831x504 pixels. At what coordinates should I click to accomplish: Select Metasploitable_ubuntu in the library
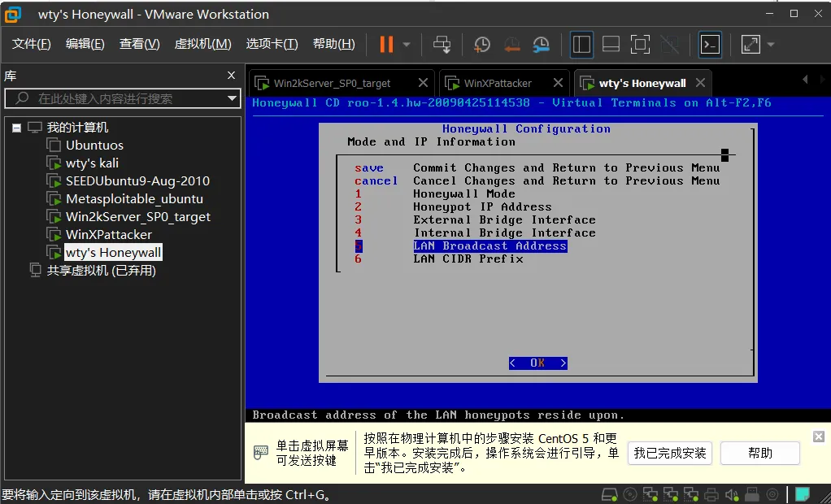(x=135, y=199)
